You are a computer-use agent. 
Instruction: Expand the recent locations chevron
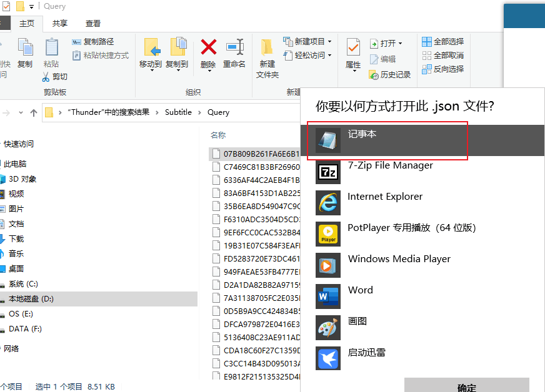[21, 112]
